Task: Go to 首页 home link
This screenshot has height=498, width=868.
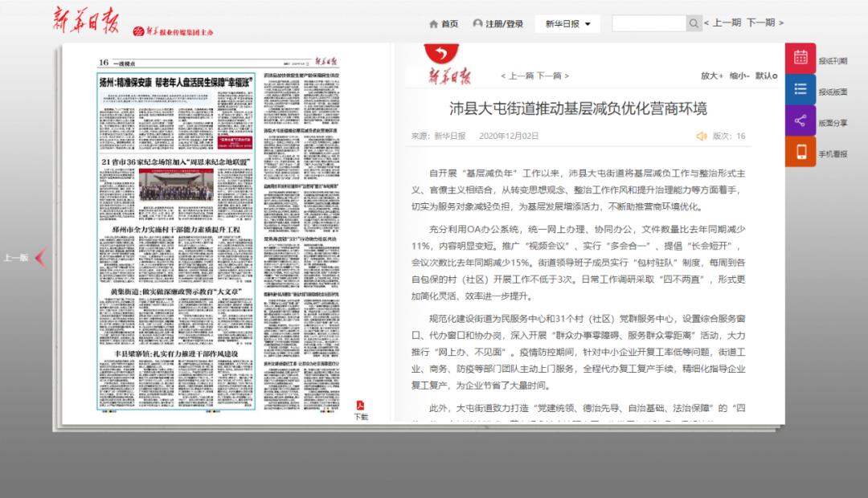Action: tap(444, 23)
